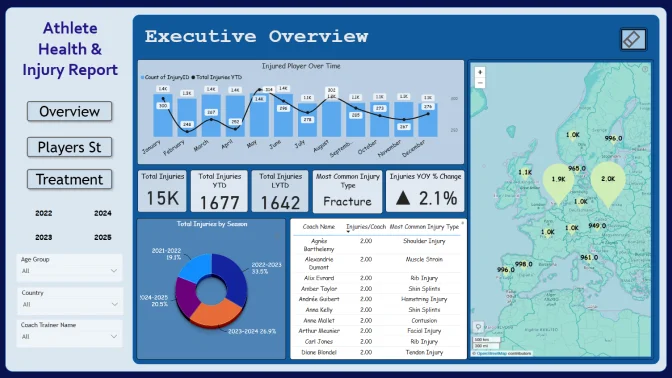Click the map search lasso icon
Image resolution: width=672 pixels, height=378 pixels.
click(478, 327)
